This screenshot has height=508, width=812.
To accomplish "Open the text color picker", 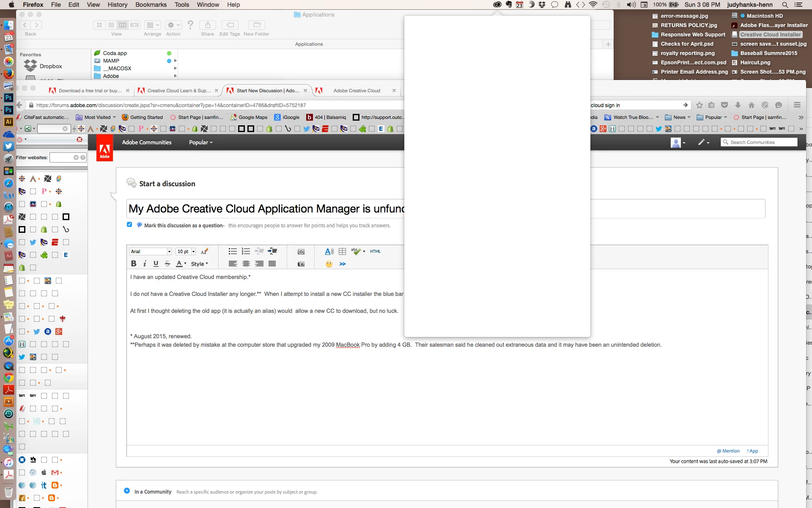I will [181, 264].
